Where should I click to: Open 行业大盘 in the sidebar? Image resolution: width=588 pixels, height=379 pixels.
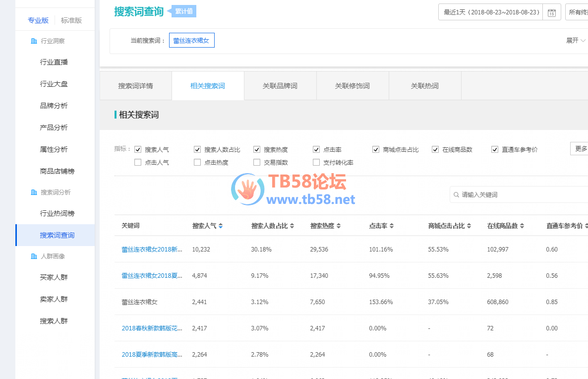[54, 84]
